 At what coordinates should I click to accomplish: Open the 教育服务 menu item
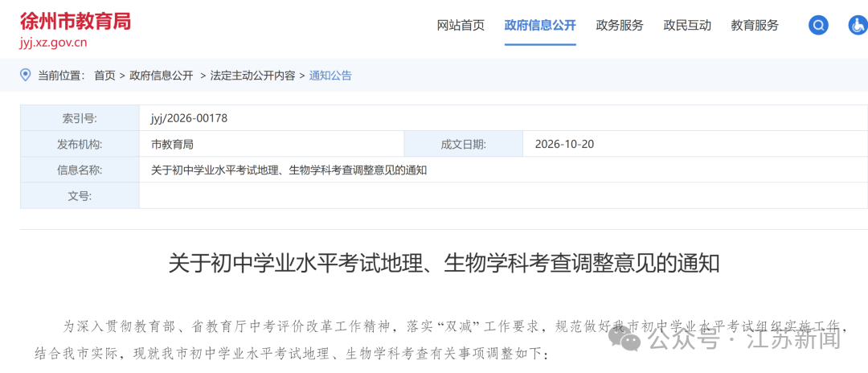(x=755, y=26)
